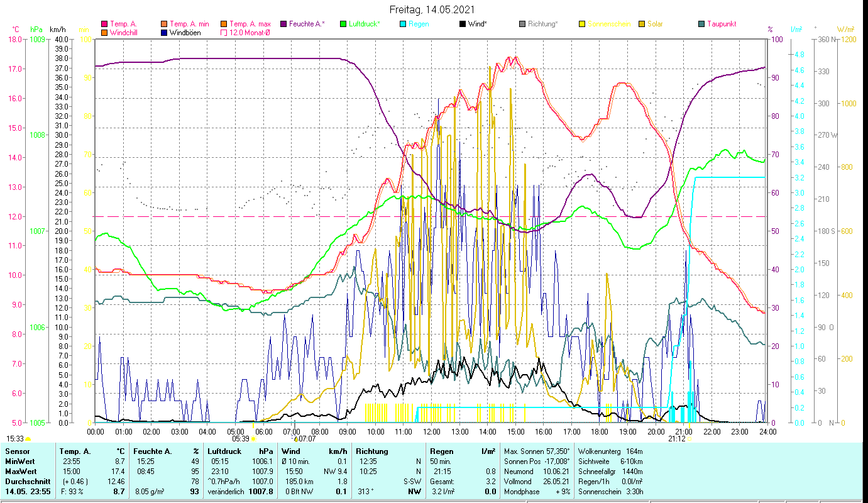This screenshot has width=868, height=503.
Task: Click the 05:39 sunrise marker below axis
Action: (241, 439)
